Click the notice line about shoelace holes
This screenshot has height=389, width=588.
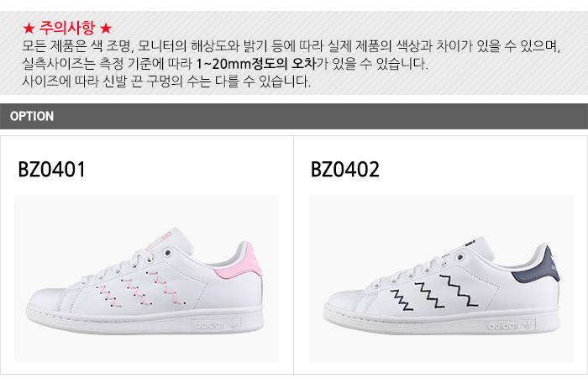click(166, 81)
